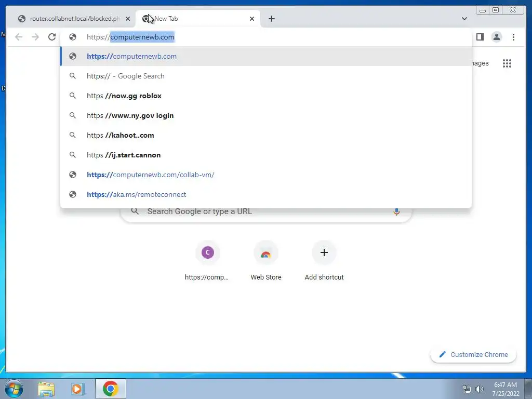Reload the page with the refresh icon
The image size is (532, 399).
tap(52, 37)
